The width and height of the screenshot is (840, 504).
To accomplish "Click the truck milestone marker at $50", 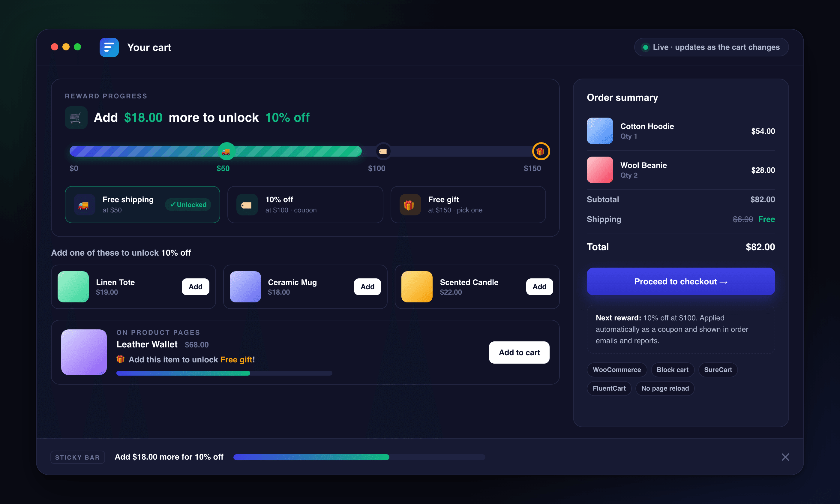I will pos(226,151).
